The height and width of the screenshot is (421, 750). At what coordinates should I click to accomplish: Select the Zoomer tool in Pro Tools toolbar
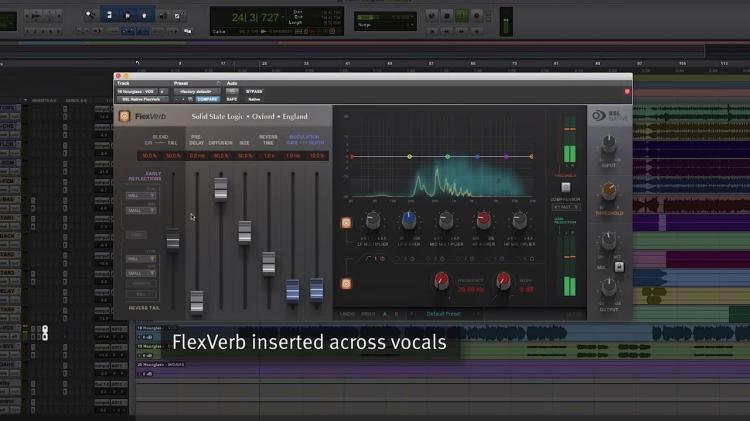coord(90,15)
